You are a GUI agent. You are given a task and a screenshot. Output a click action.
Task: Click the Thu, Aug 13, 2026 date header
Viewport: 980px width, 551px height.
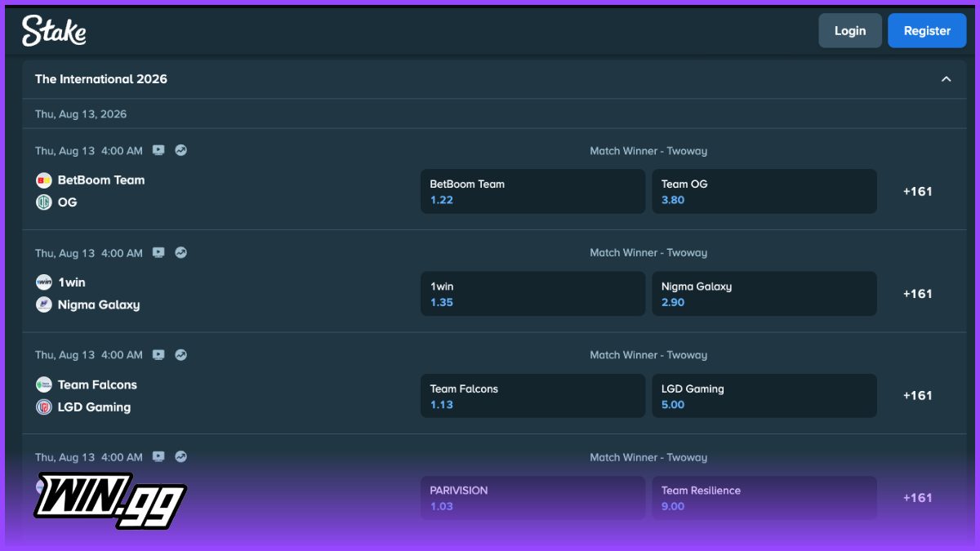coord(81,114)
